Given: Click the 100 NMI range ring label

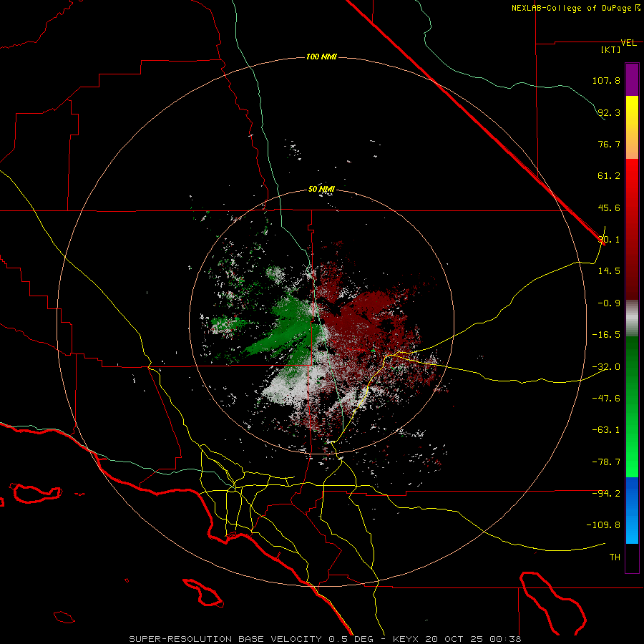Looking at the screenshot, I should (321, 57).
